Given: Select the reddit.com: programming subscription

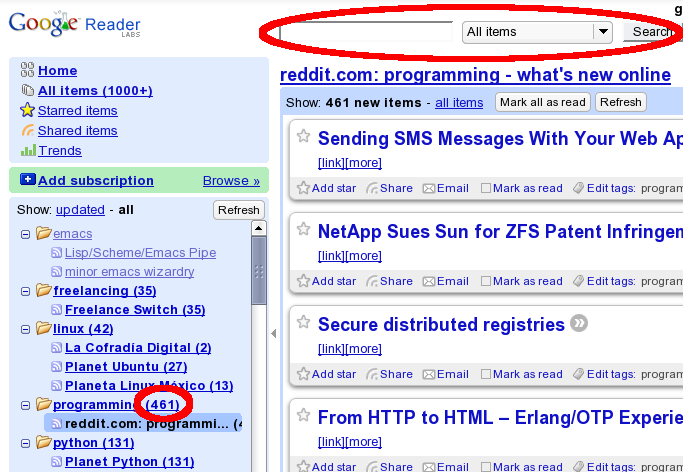Looking at the screenshot, I should tap(143, 424).
